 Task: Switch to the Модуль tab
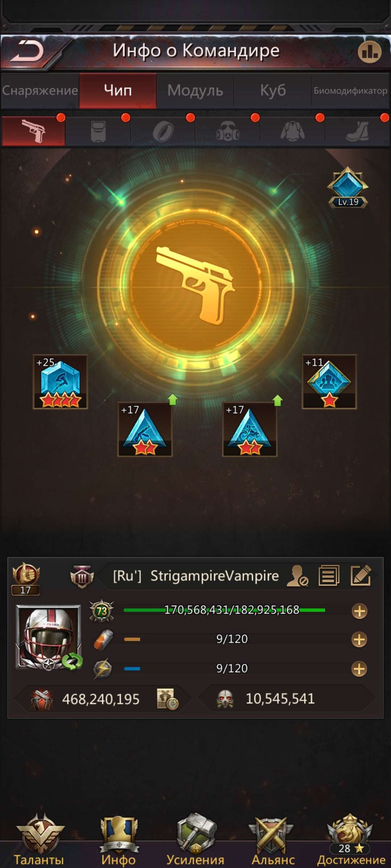tap(195, 90)
